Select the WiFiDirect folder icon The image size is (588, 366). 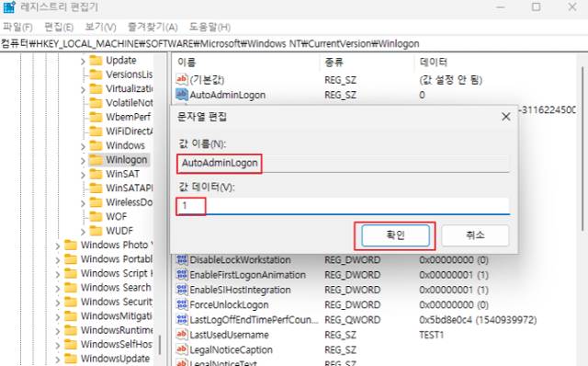pyautogui.click(x=96, y=131)
